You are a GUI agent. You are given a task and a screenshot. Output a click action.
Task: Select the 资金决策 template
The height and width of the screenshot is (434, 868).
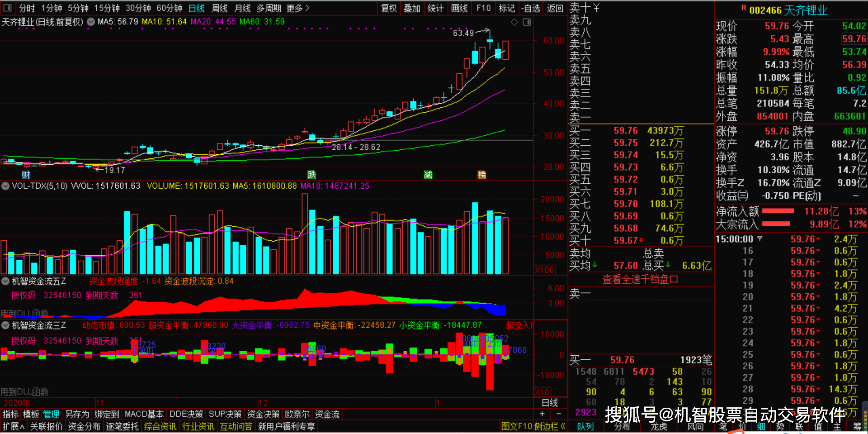point(264,414)
